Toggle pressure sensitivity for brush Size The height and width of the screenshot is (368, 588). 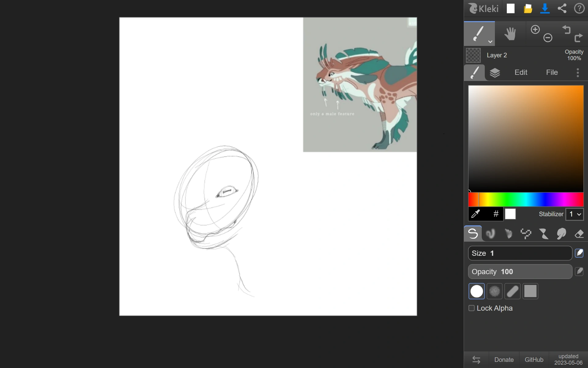tap(579, 253)
